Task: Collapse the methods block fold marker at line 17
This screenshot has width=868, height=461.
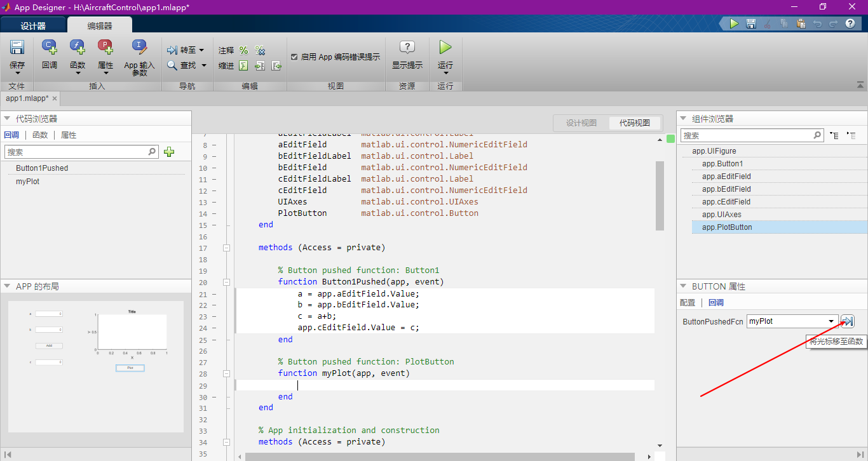Action: coord(227,248)
